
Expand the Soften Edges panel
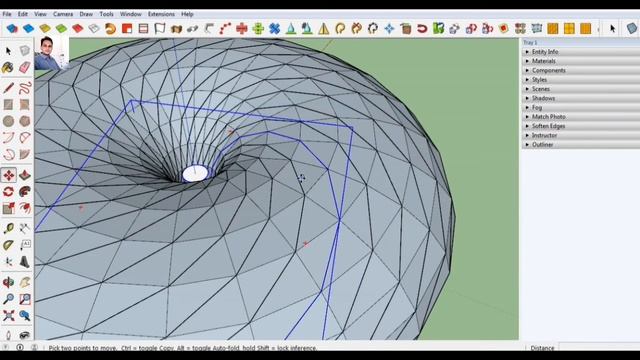click(581, 126)
